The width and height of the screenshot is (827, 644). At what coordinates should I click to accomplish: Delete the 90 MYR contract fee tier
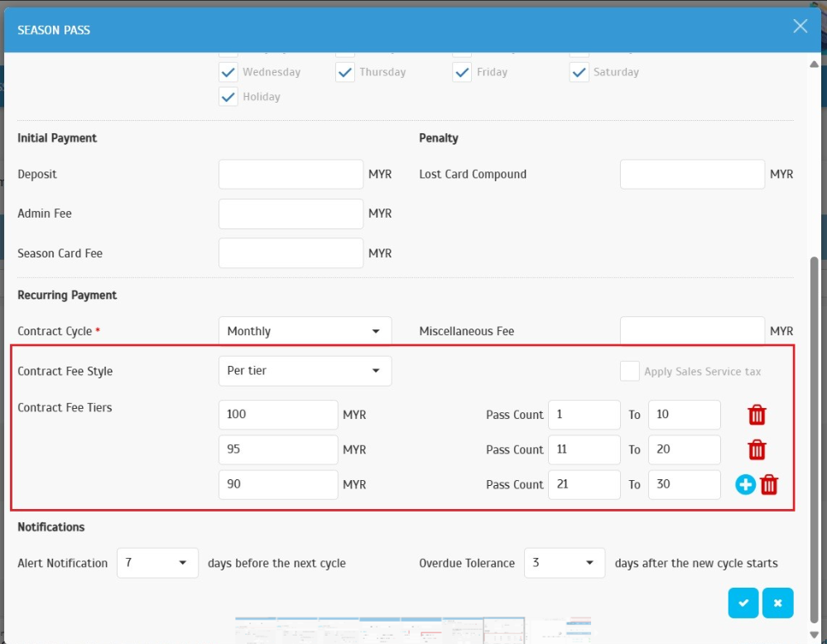769,485
